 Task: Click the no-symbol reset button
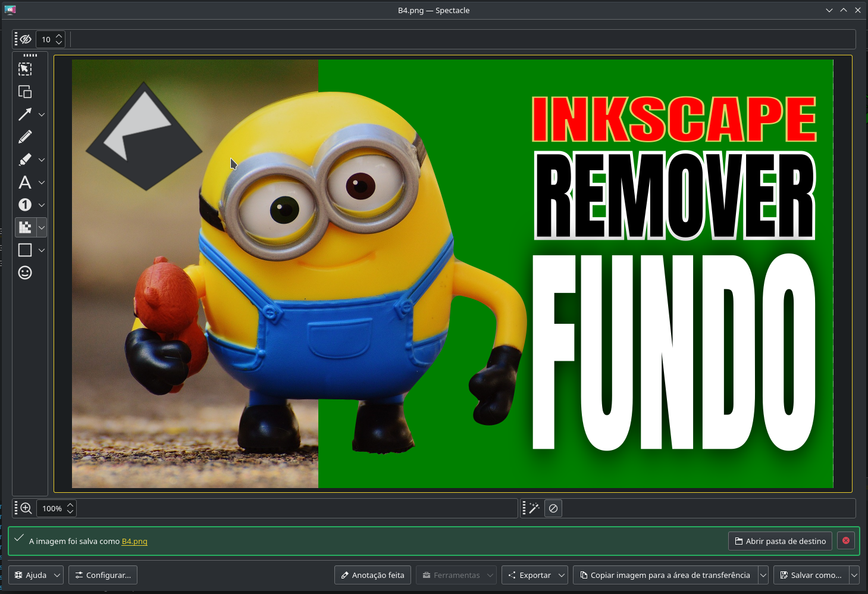point(553,508)
